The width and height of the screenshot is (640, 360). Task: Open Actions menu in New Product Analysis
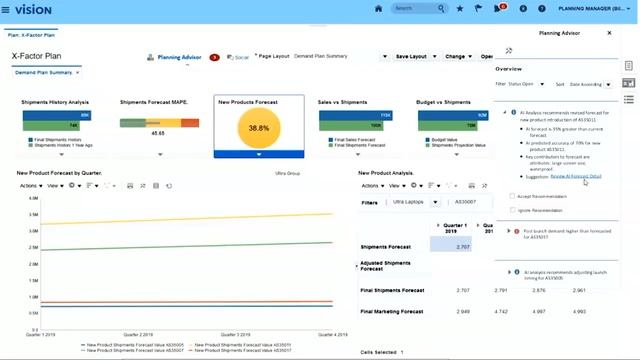pyautogui.click(x=373, y=186)
